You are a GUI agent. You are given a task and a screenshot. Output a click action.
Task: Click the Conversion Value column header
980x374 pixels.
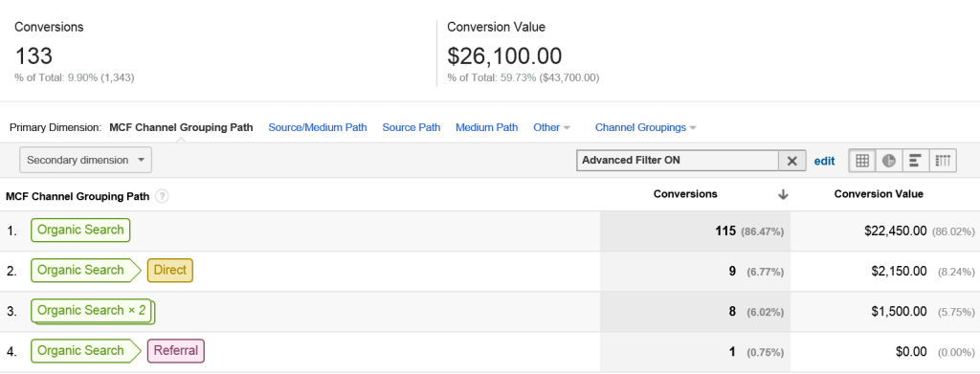point(879,194)
